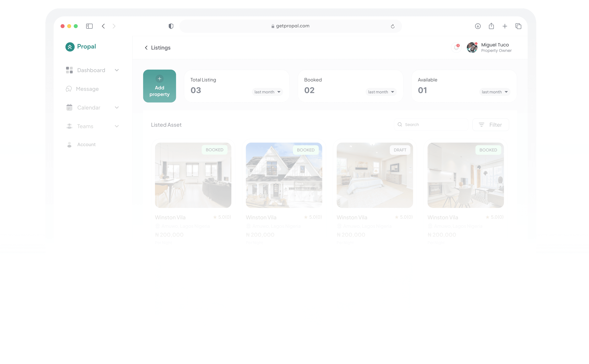
Task: Expand the Dashboard menu chevron
Action: click(x=117, y=70)
